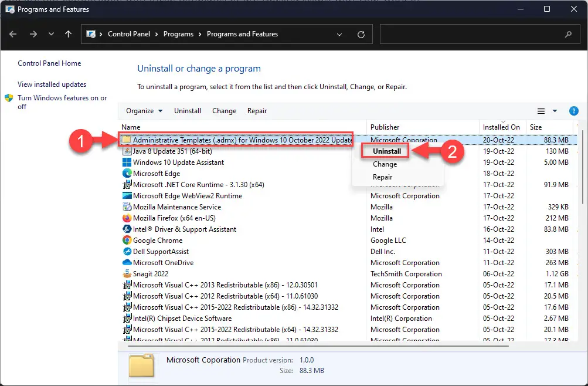The height and width of the screenshot is (386, 588).
Task: Click TechSmith Corporation publisher cell
Action: coord(406,274)
